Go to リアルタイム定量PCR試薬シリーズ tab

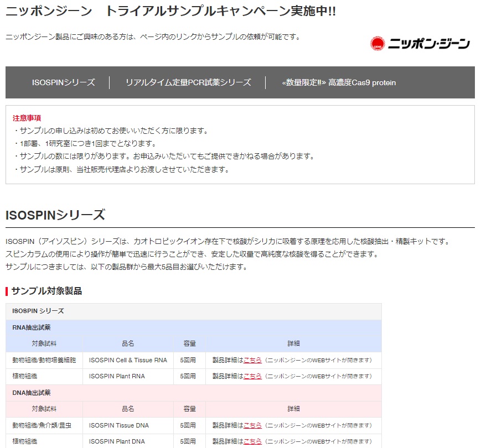pos(188,82)
